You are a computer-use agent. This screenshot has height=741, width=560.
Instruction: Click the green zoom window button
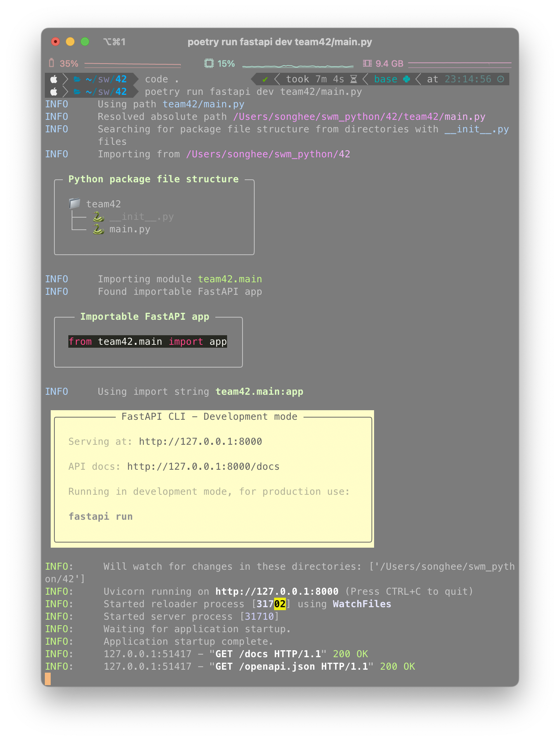[85, 42]
